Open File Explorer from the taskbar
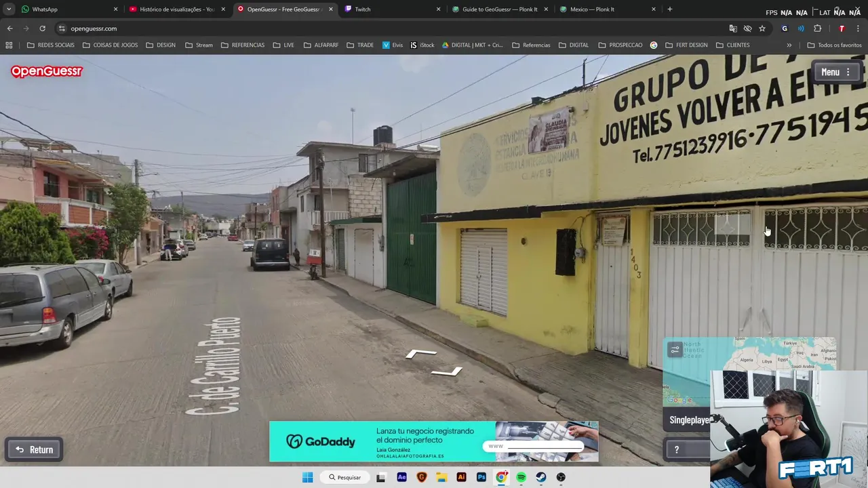 click(x=441, y=477)
